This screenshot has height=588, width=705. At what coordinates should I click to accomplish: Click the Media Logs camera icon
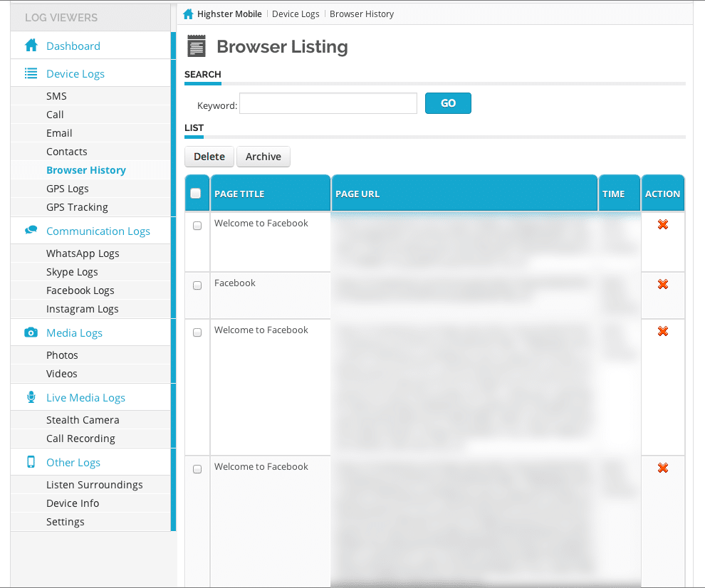[31, 332]
